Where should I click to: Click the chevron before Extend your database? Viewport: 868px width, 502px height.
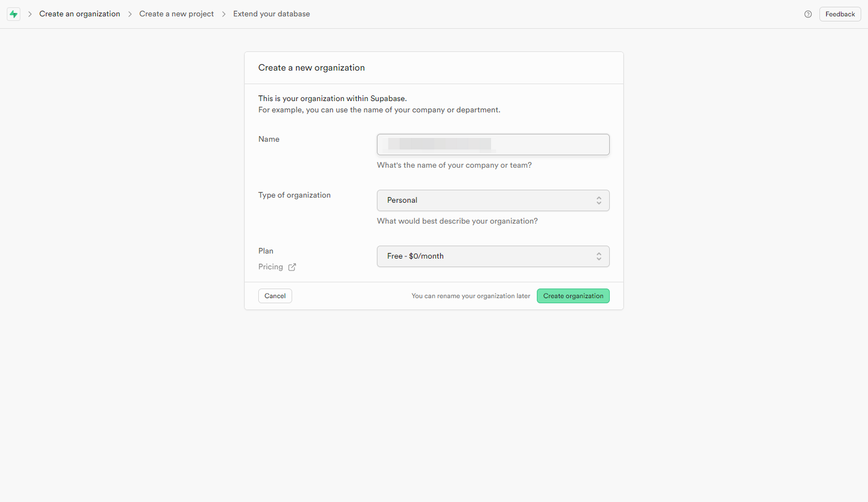click(224, 14)
